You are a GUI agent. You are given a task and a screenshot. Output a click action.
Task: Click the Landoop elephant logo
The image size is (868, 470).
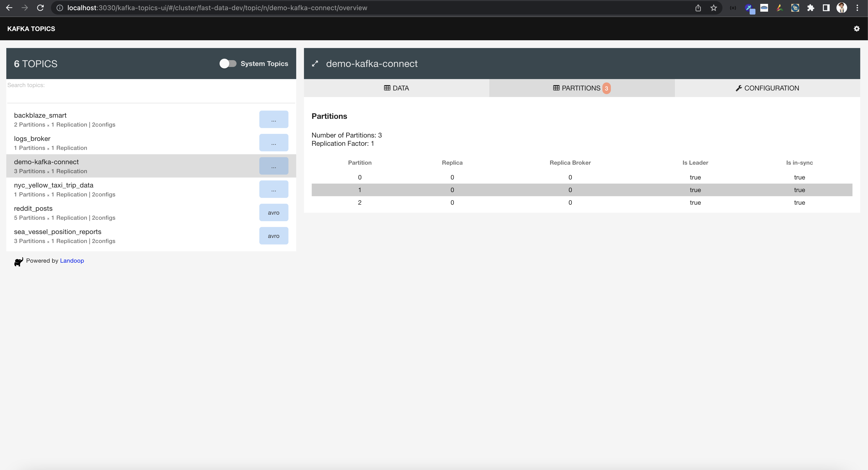pos(18,261)
